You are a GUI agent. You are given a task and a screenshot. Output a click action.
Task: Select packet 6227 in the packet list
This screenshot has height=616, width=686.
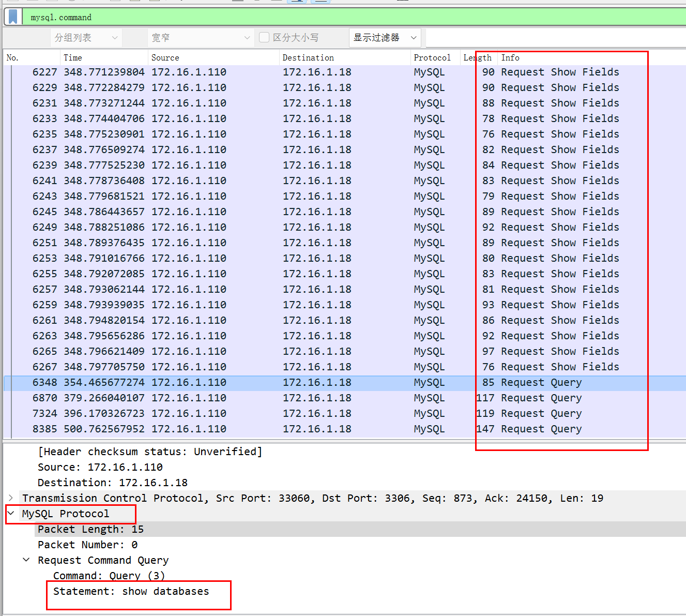tap(345, 72)
